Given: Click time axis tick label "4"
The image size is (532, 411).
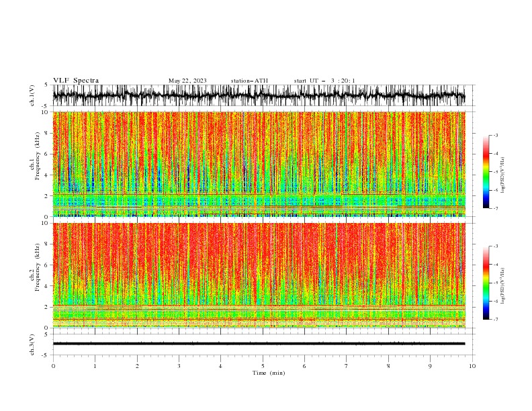Looking at the screenshot, I should (x=220, y=366).
